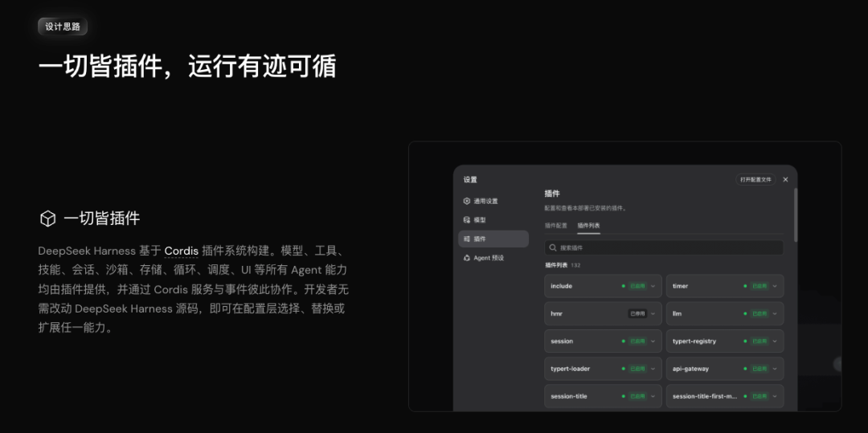The height and width of the screenshot is (433, 868).
Task: Click the llm plugin name
Action: point(677,313)
